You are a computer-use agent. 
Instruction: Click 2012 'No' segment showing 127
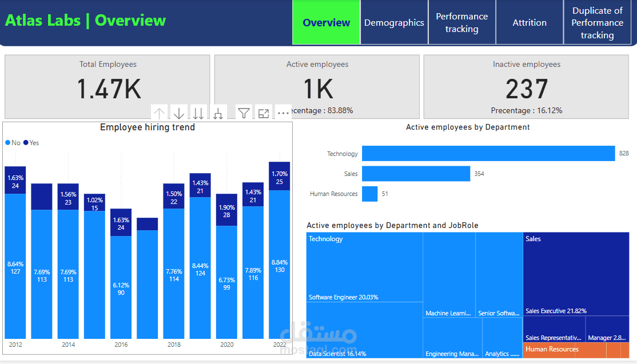pyautogui.click(x=15, y=266)
